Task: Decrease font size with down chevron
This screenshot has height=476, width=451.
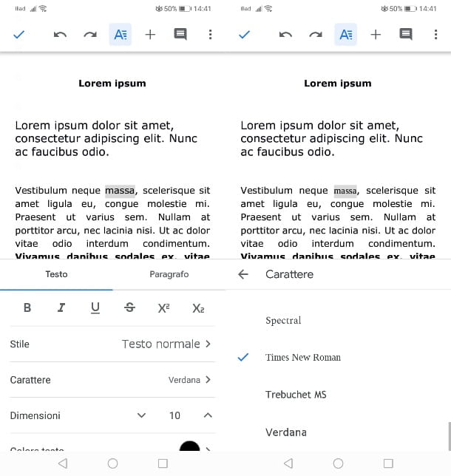Action: 141,415
